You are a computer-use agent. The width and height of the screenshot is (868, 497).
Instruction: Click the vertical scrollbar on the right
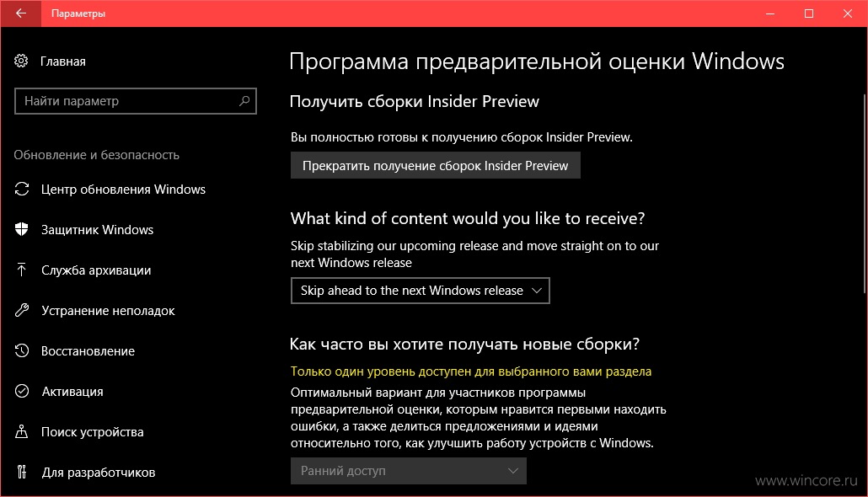[864, 194]
